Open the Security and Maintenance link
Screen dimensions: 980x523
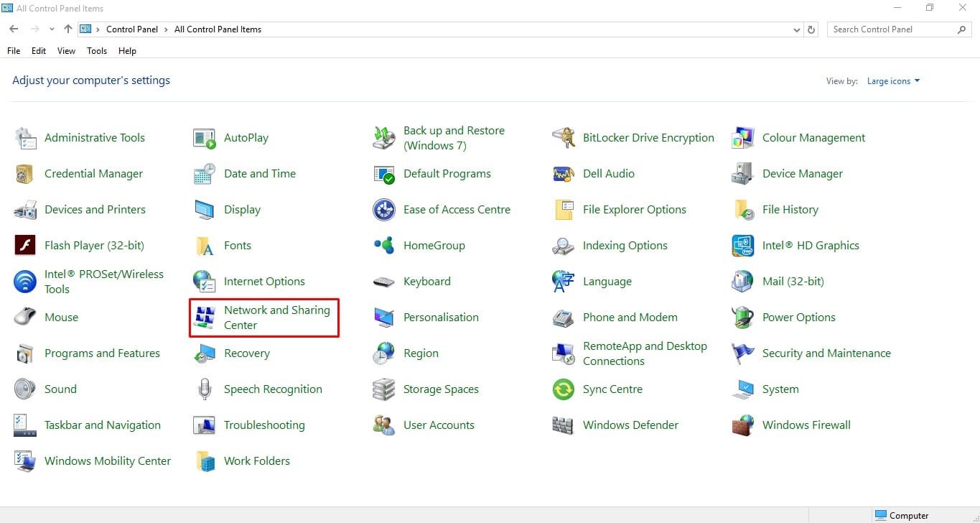826,353
